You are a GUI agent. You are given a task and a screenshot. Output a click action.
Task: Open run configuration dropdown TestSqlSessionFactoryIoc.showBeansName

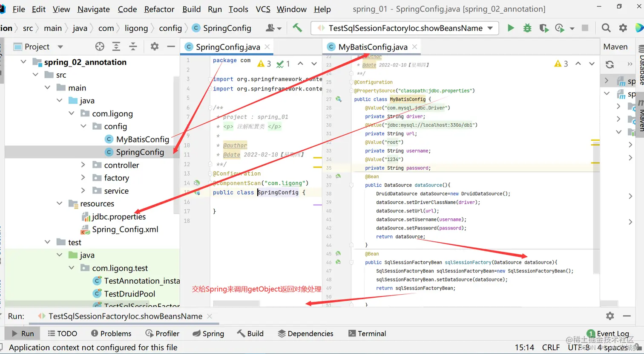[405, 28]
